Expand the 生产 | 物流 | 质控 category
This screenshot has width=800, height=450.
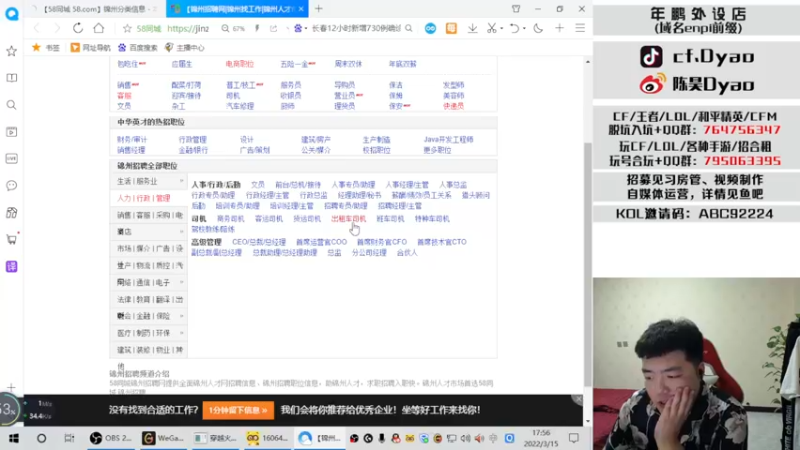[148, 265]
